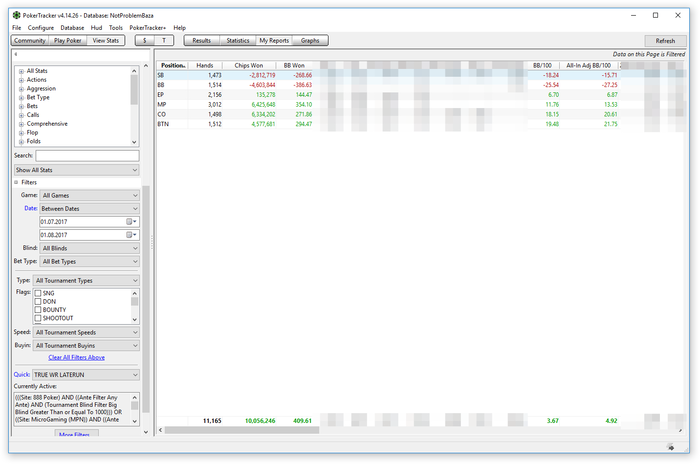The height and width of the screenshot is (464, 700).
Task: Toggle the SHOOTOUT flag checkbox
Action: [x=38, y=318]
